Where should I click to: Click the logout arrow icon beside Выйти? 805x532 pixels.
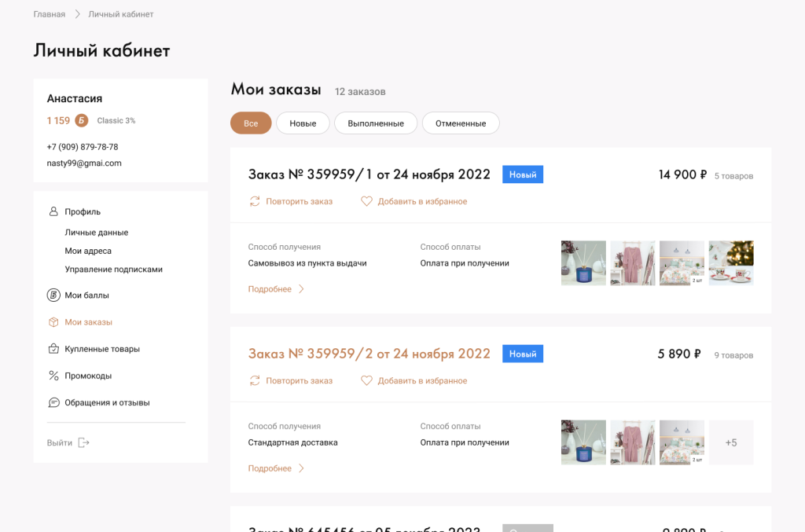pyautogui.click(x=84, y=442)
